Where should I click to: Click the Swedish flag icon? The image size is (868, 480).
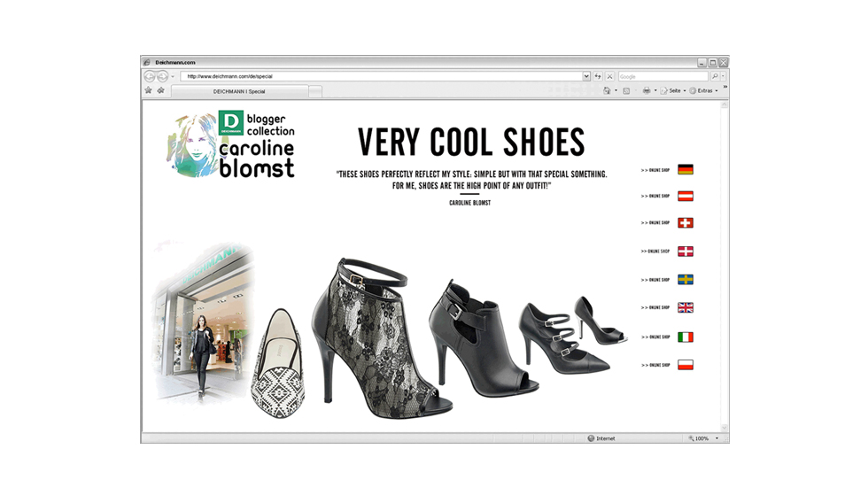[686, 280]
